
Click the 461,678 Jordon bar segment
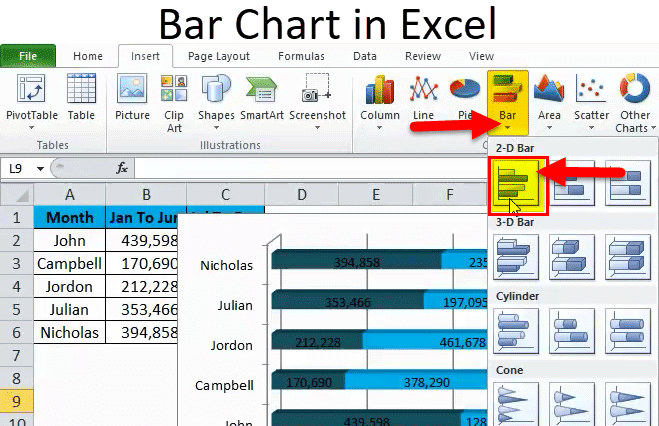pyautogui.click(x=425, y=341)
